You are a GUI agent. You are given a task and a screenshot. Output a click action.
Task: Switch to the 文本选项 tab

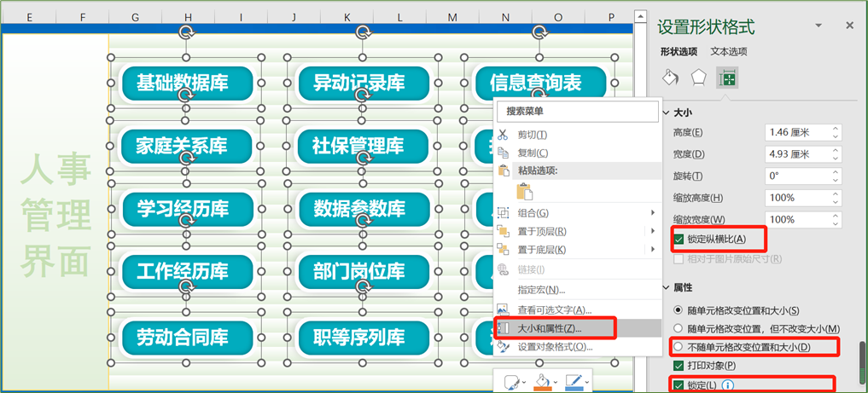728,51
